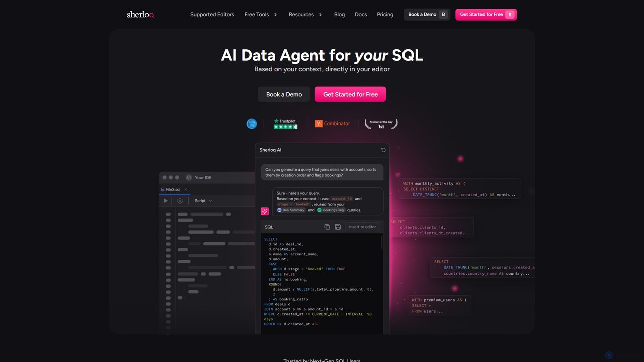
Task: Click the pink hero Get Started for Free button
Action: pos(350,94)
